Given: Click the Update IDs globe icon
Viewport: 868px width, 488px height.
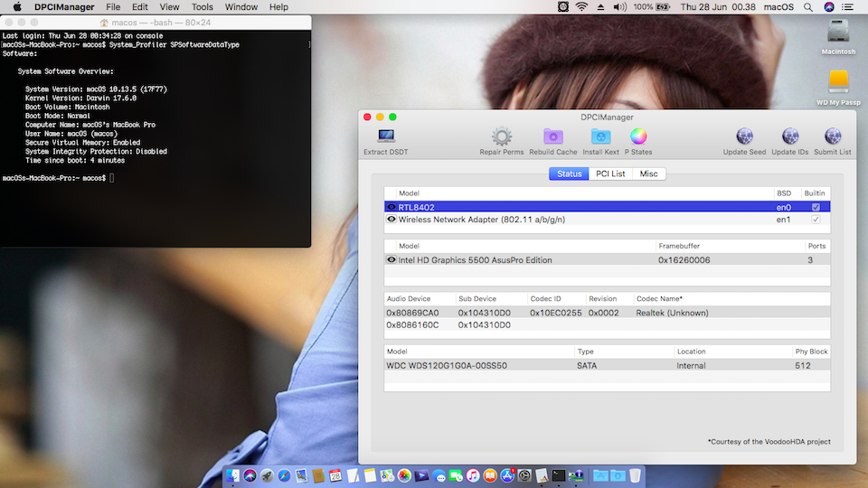Looking at the screenshot, I should click(789, 137).
